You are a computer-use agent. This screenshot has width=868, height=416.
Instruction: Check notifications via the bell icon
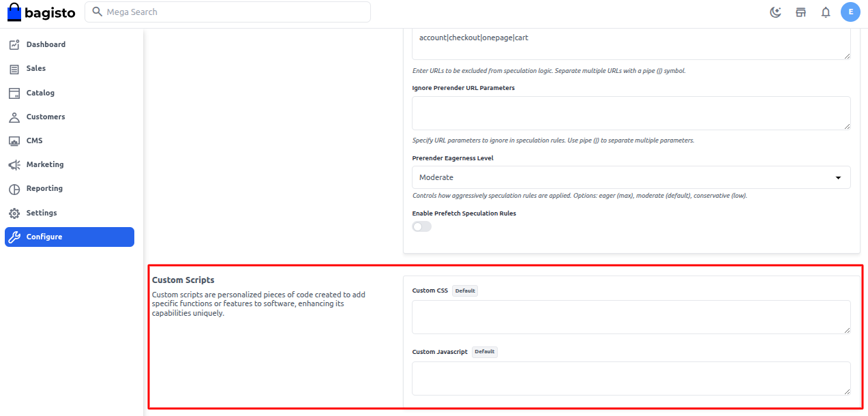[x=825, y=12]
